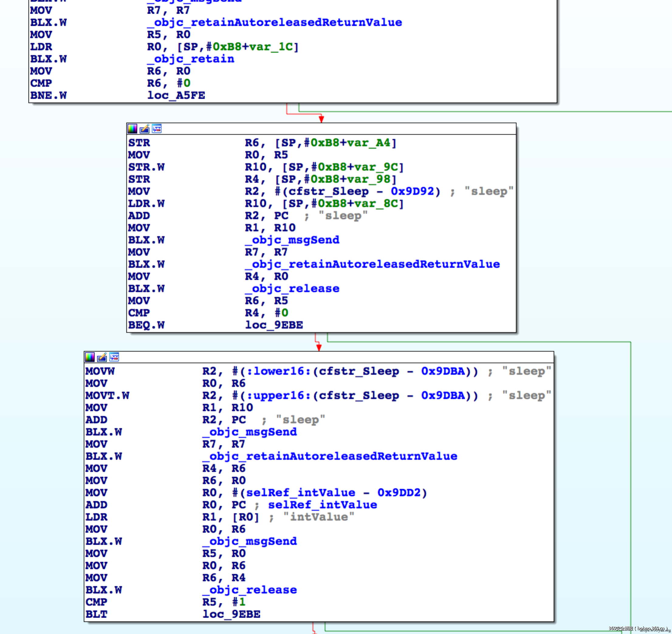Viewport: 672px width, 634px height.
Task: Click the bobao.360.cn watermark link
Action: 651,628
